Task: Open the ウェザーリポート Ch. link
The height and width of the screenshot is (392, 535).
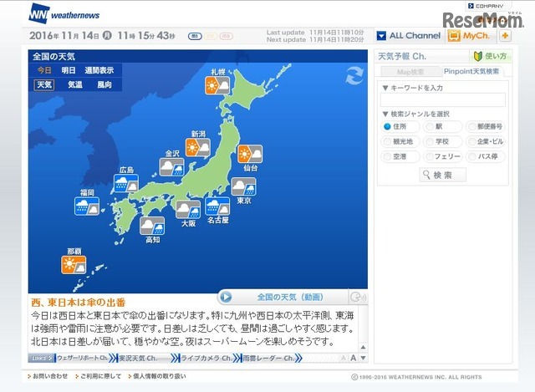Action: click(82, 359)
